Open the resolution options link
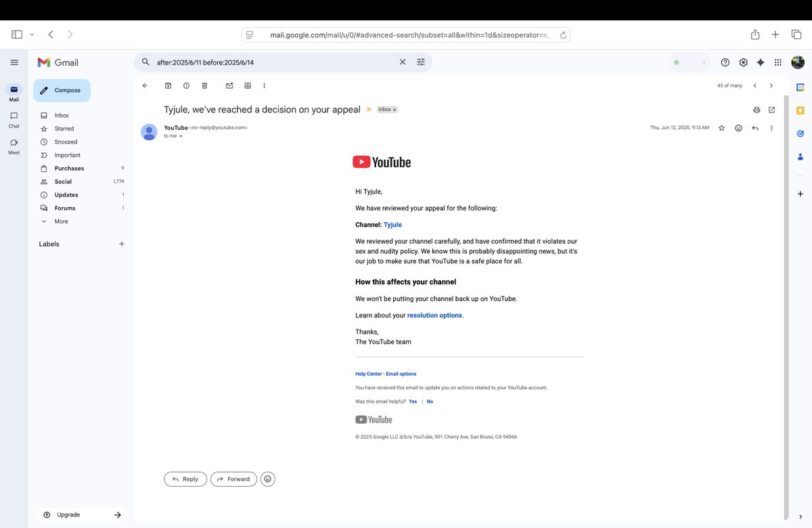This screenshot has height=528, width=812. [x=434, y=315]
